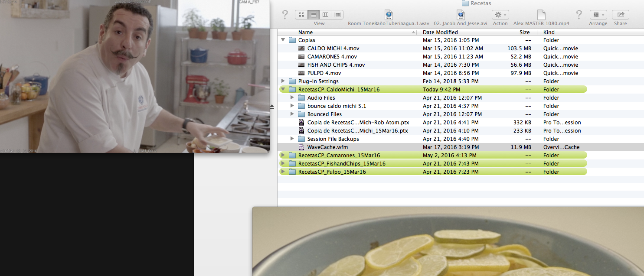Image resolution: width=644 pixels, height=276 pixels.
Task: Expand the Session File Backups folder
Action: click(292, 139)
